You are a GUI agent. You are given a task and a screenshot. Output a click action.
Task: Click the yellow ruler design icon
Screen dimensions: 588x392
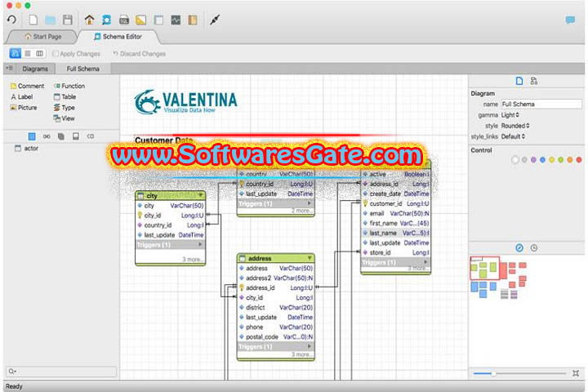[x=141, y=20]
